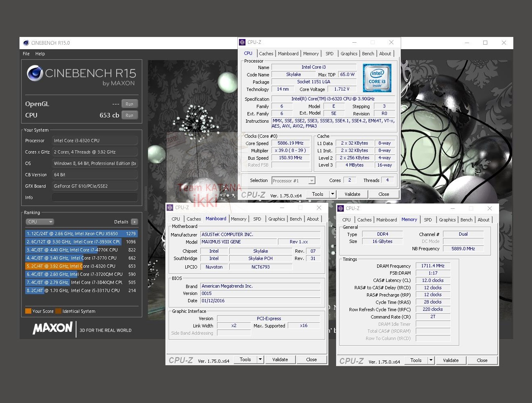Click Tools button in top CPU-Z window

tap(318, 194)
